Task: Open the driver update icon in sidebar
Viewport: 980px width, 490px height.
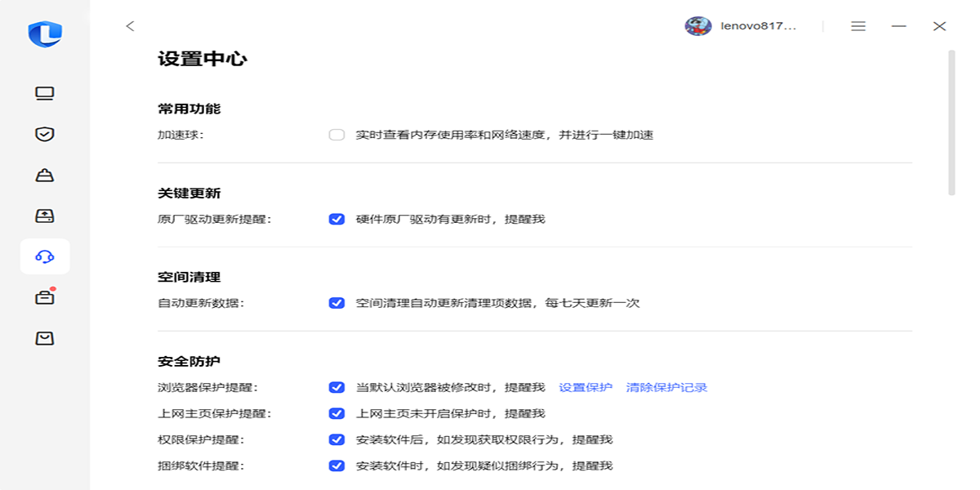Action: (x=45, y=216)
